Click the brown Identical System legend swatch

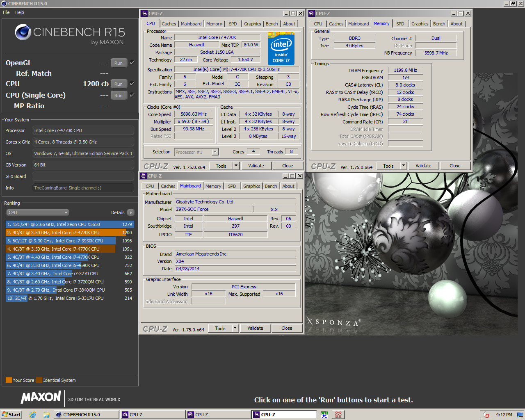pos(39,380)
